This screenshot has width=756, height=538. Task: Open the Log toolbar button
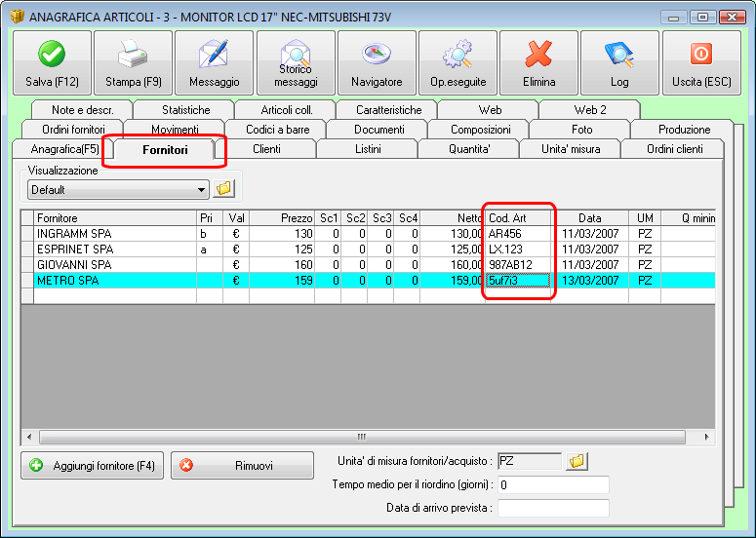619,62
